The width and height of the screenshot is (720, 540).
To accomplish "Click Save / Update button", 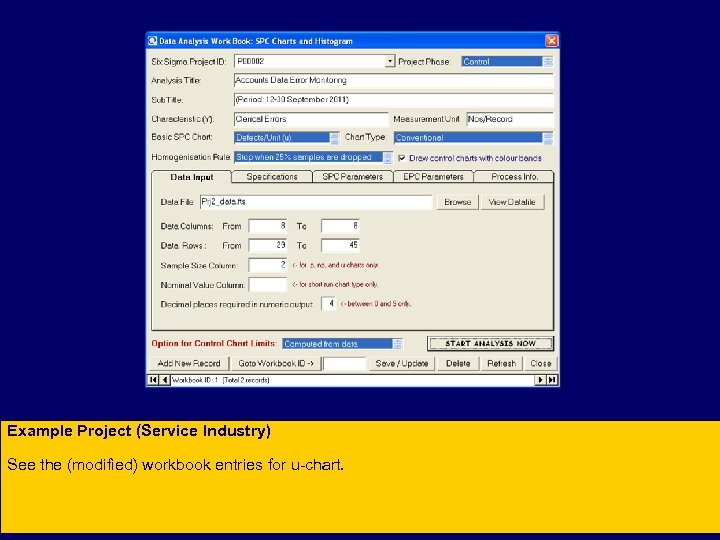I will 402,363.
